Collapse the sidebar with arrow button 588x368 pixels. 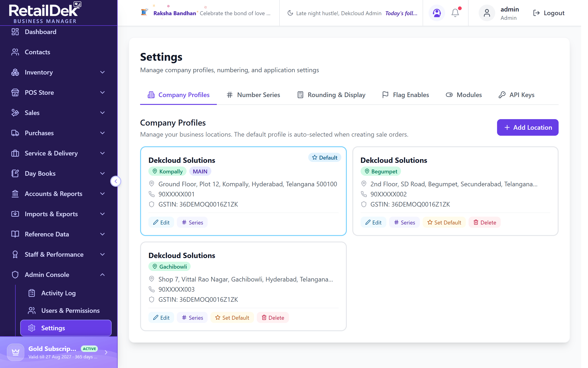pyautogui.click(x=116, y=181)
